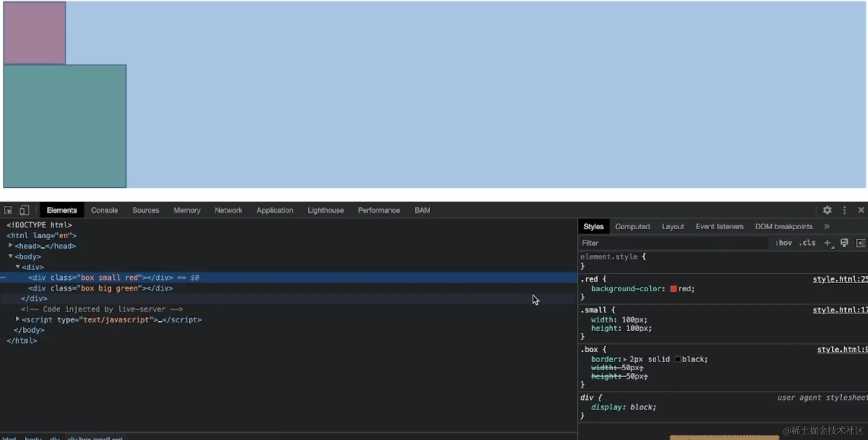Collapse the body element node

[x=10, y=256]
